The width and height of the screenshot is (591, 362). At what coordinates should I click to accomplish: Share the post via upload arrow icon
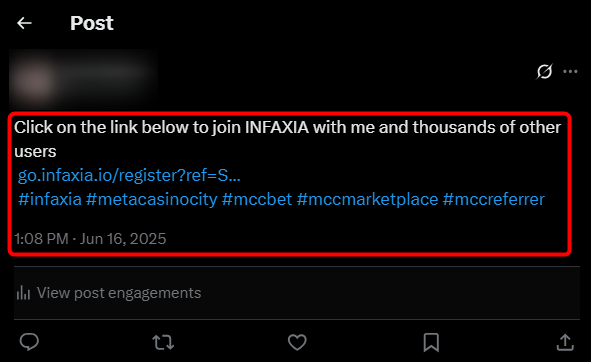point(565,342)
